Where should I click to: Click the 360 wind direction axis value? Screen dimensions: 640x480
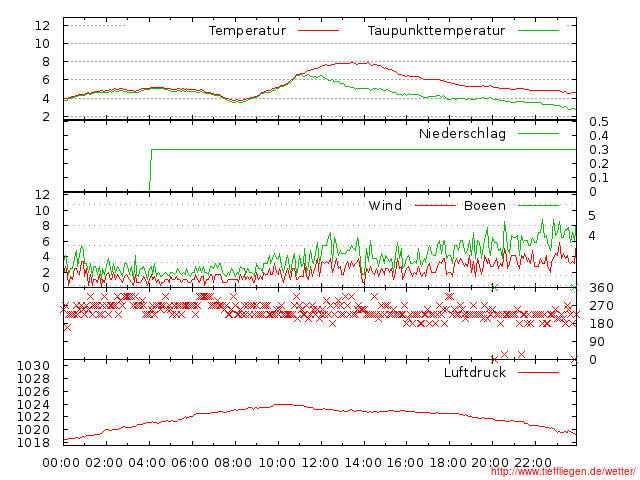pyautogui.click(x=601, y=288)
